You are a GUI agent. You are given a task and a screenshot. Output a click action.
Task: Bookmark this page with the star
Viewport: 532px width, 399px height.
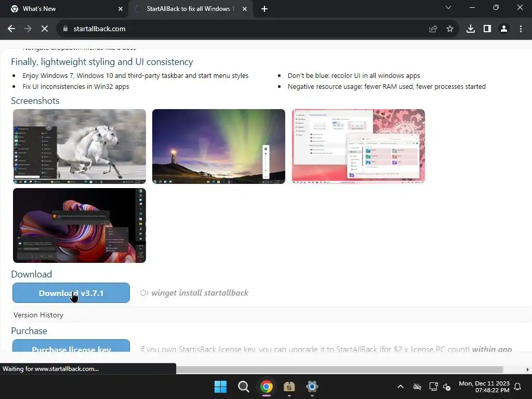[450, 29]
